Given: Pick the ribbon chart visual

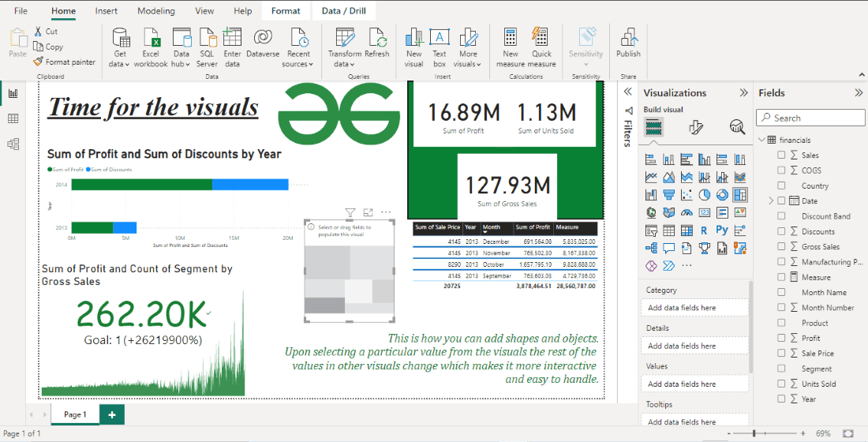Looking at the screenshot, I should (739, 178).
